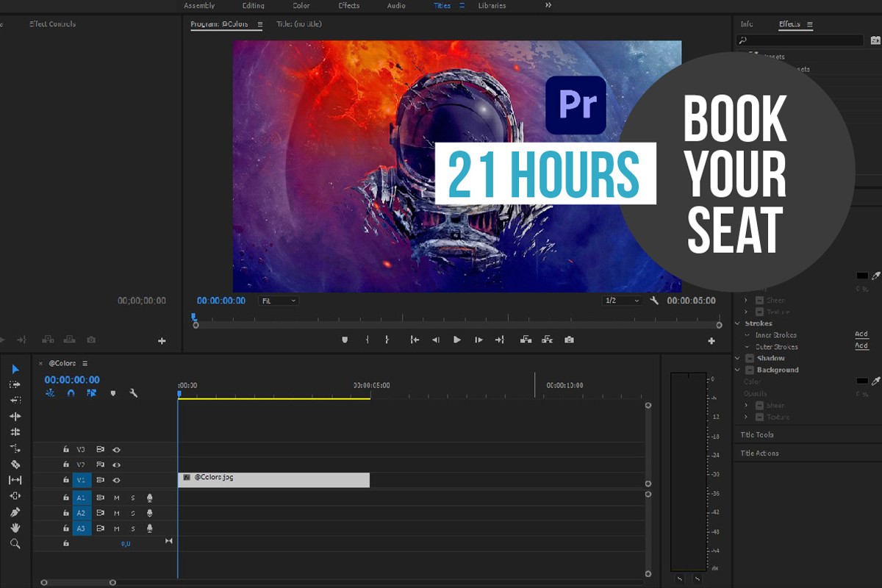Open Timeline Display Settings wrench
The image size is (882, 588).
133,393
